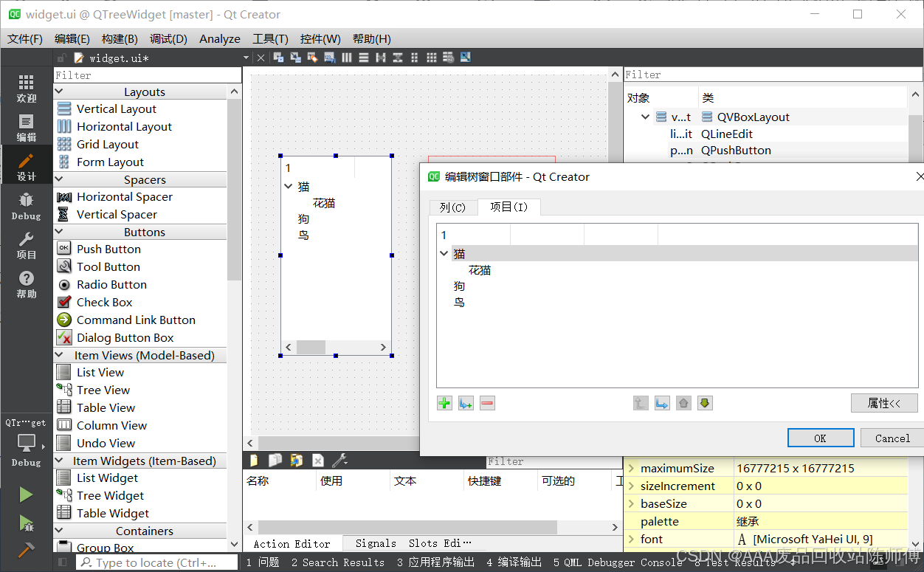The width and height of the screenshot is (924, 572).
Task: Open the 构建(B) menu
Action: coord(120,38)
